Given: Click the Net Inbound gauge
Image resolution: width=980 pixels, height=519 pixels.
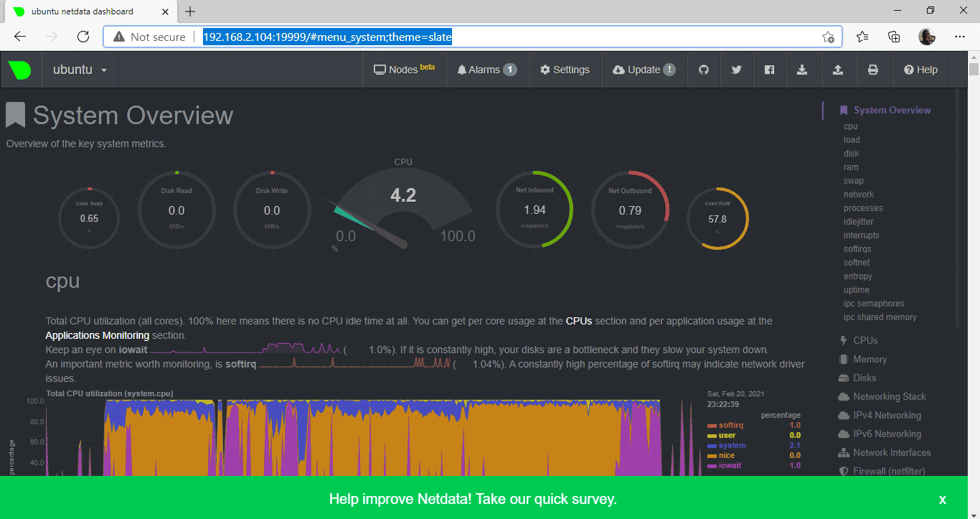Looking at the screenshot, I should point(534,210).
